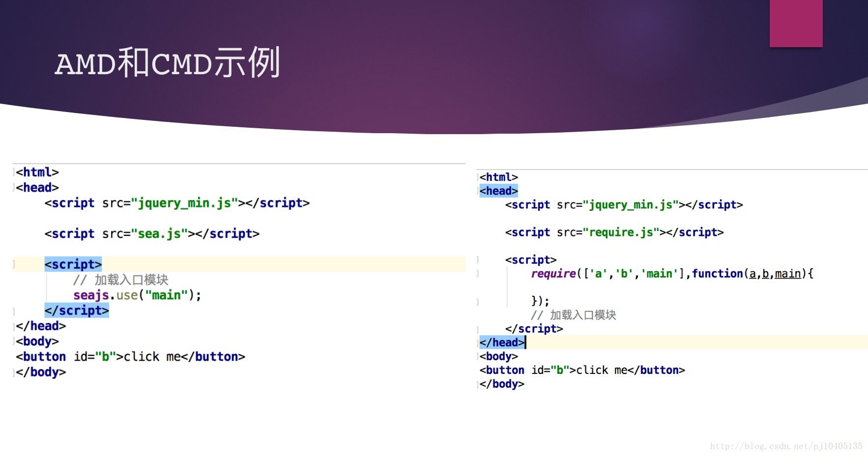Click the highlighted opening <script> tag in the sea.js snippet
The image size is (868, 456).
(73, 264)
